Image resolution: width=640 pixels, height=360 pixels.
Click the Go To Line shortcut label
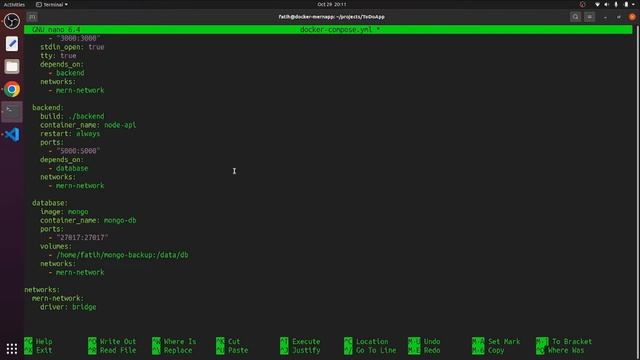pos(376,350)
